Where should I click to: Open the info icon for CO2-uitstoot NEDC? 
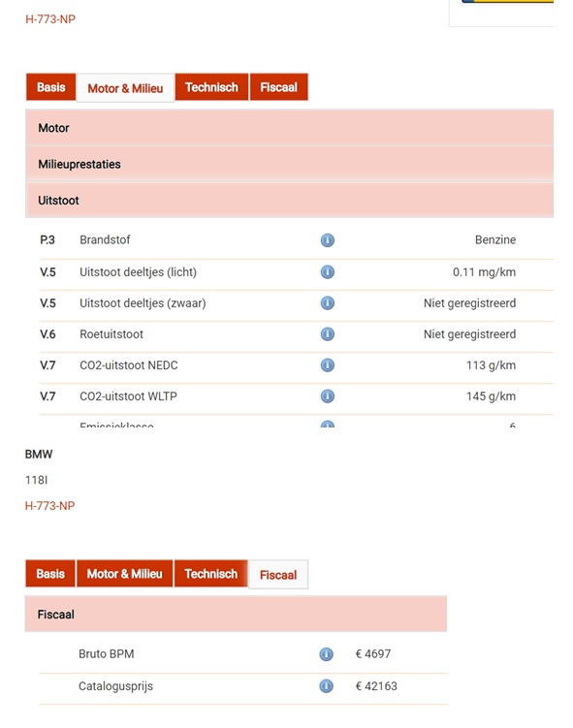pos(328,364)
